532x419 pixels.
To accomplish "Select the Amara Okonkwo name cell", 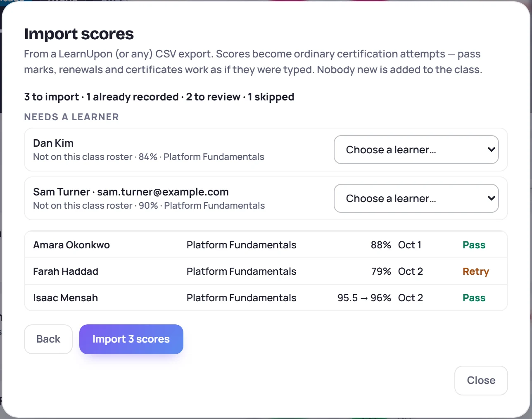I will (x=71, y=245).
